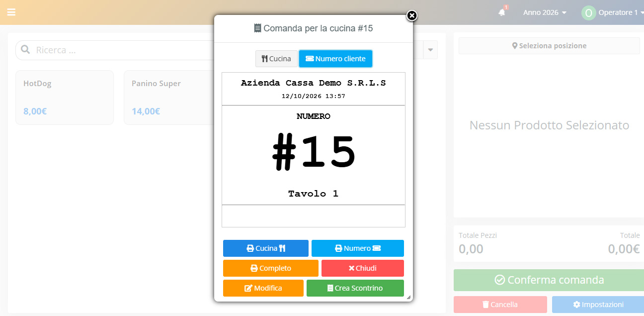Viewport: 644px width, 316px height.
Task: Open the dropdown arrow beside search
Action: [x=430, y=50]
